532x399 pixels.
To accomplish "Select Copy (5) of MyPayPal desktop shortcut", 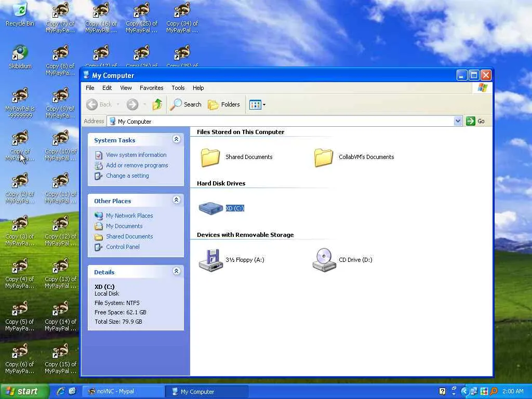I will pyautogui.click(x=20, y=316).
